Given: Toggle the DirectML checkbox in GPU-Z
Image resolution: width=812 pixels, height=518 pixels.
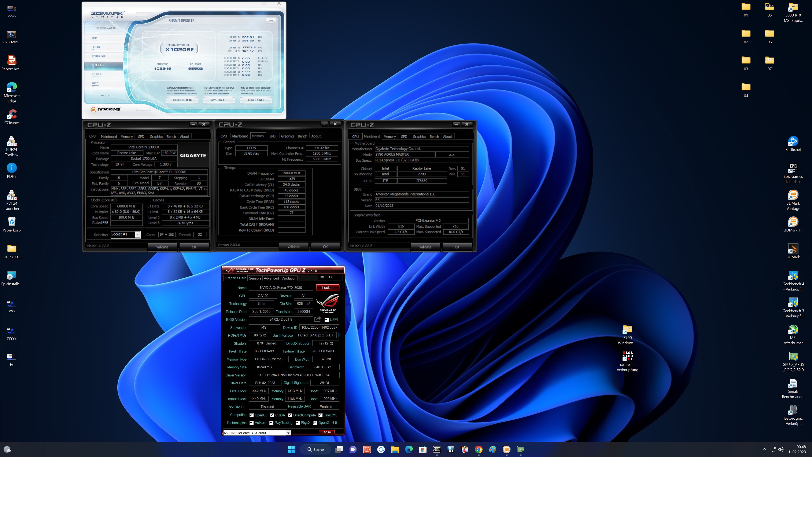Looking at the screenshot, I should 320,415.
